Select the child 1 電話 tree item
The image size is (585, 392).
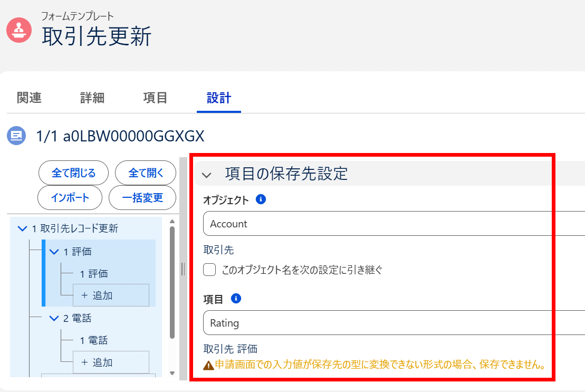pos(94,340)
